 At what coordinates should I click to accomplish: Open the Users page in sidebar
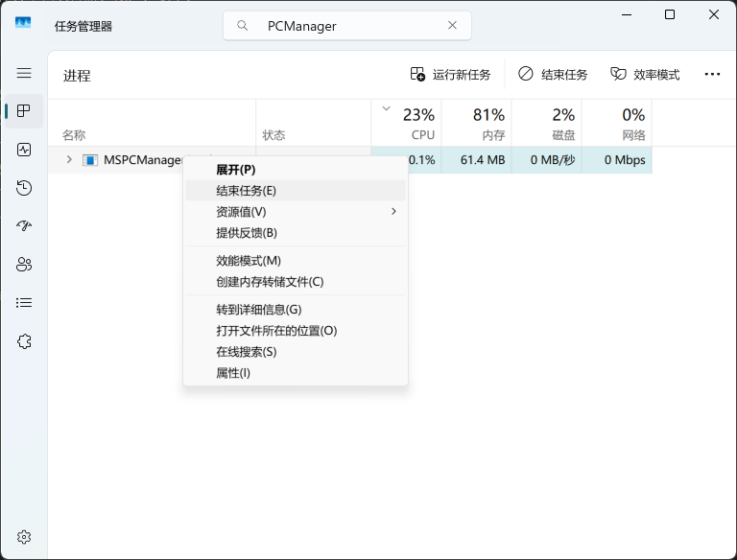24,265
